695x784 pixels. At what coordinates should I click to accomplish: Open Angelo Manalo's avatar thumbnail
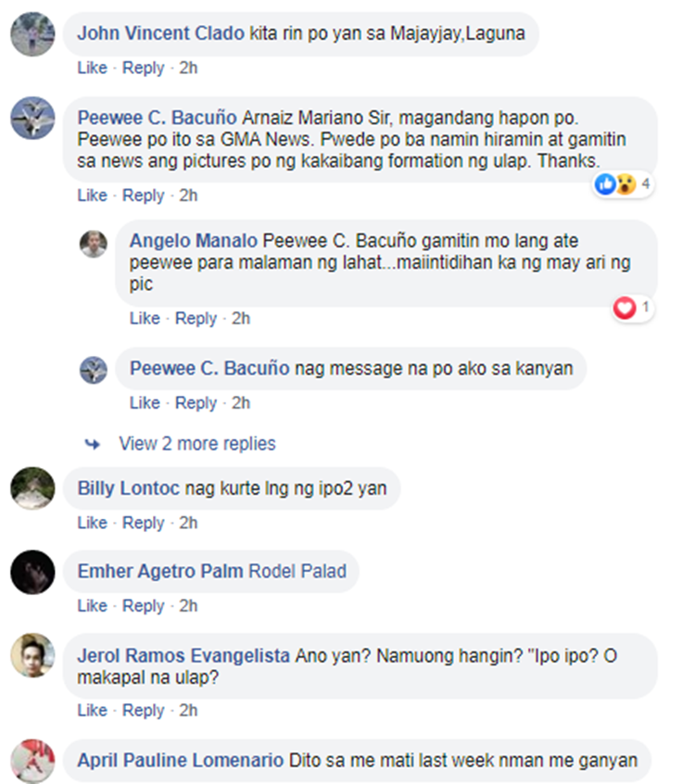coord(94,244)
